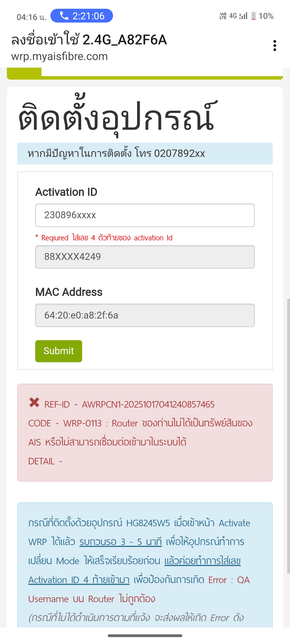Click the Activation ID input field
This screenshot has width=290, height=644.
tap(145, 215)
